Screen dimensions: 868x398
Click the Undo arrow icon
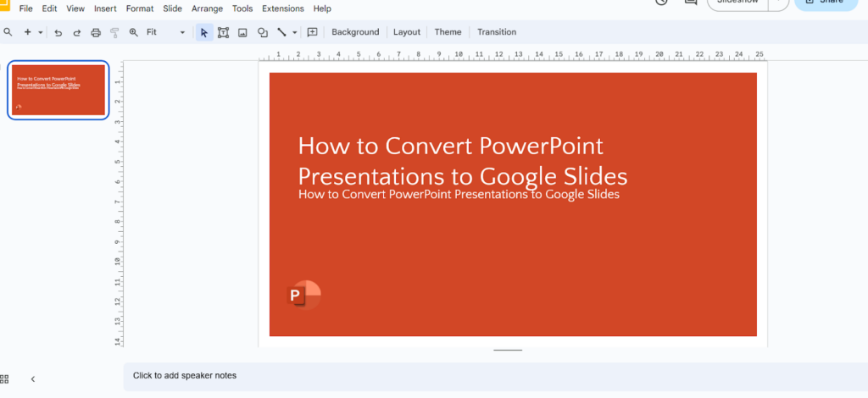coord(58,32)
